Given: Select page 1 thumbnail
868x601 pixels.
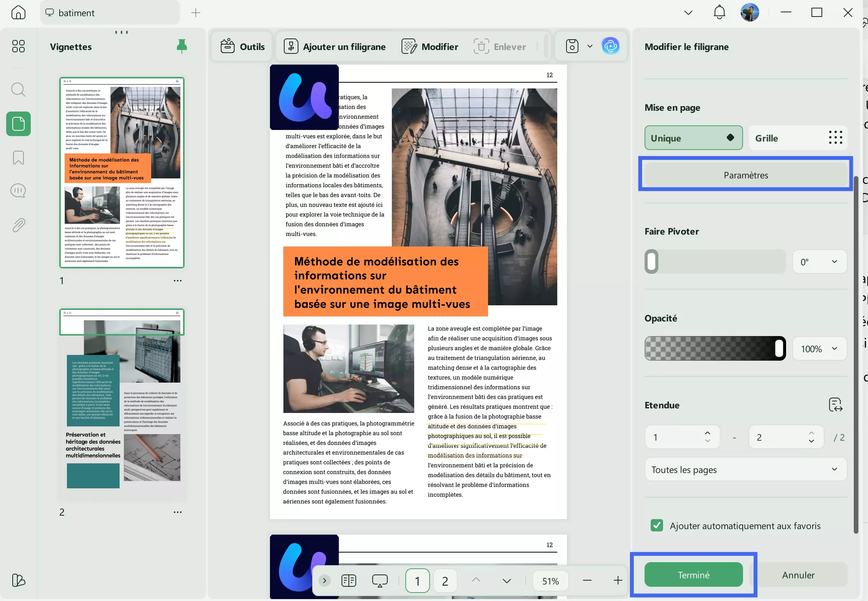Looking at the screenshot, I should click(x=122, y=173).
